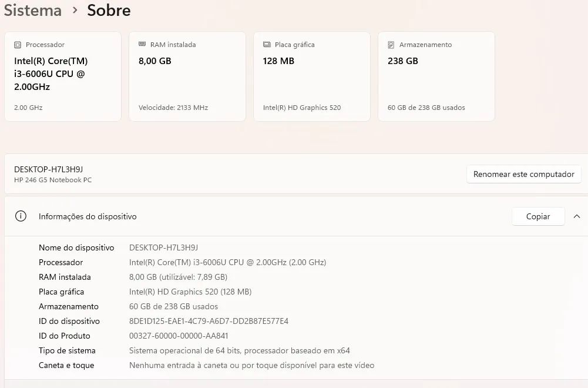Click the Velocidade: 2133 MHz text
Image resolution: width=588 pixels, height=388 pixels.
tap(173, 108)
